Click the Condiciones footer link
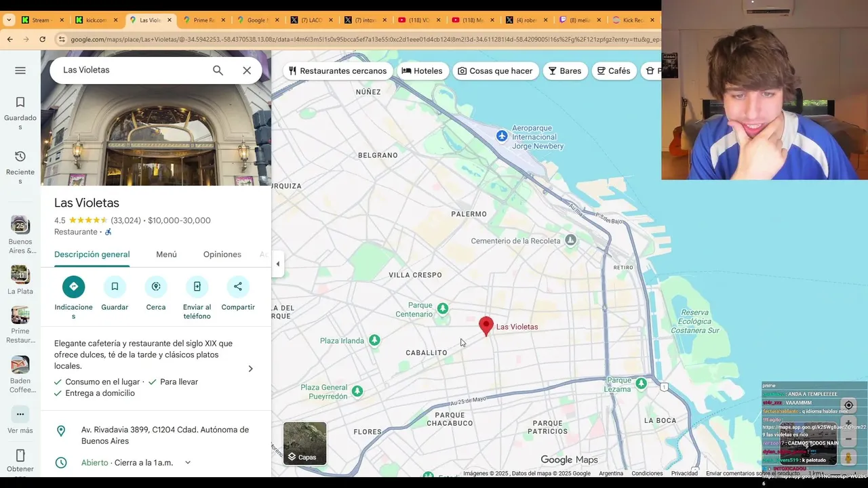This screenshot has height=488, width=868. pyautogui.click(x=647, y=473)
